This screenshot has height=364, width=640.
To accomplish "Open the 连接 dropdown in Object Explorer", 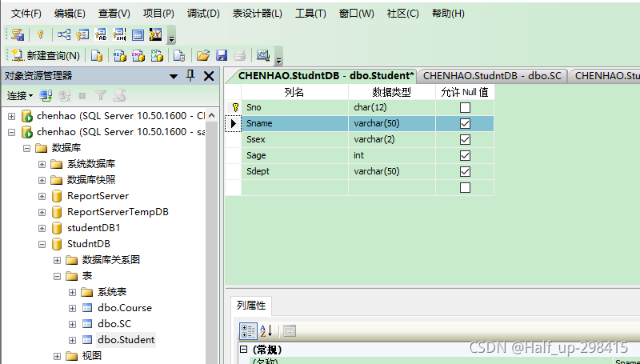I will click(19, 96).
